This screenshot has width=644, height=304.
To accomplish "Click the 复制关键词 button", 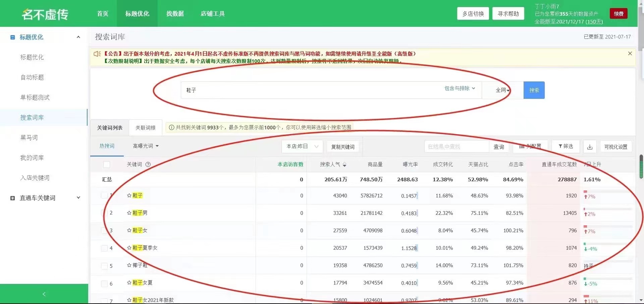I will click(342, 147).
